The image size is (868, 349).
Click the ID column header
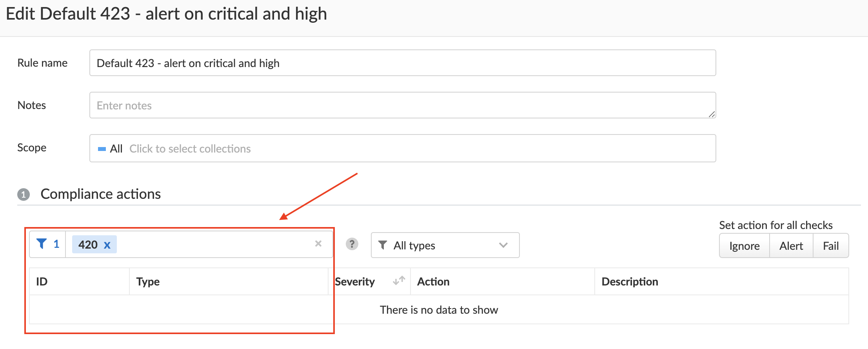click(x=42, y=282)
